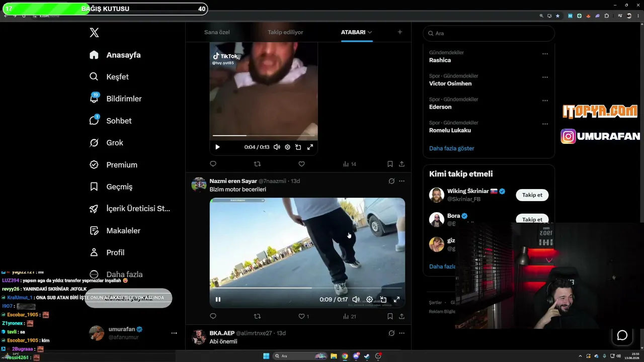Open Makaleler in the sidebar
Image resolution: width=644 pixels, height=362 pixels.
tap(115, 231)
